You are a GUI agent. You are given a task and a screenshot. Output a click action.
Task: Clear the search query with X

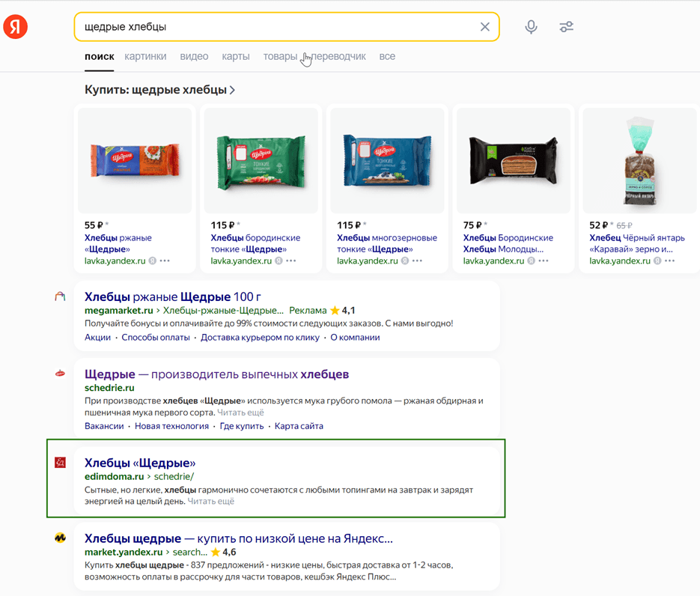click(x=485, y=27)
